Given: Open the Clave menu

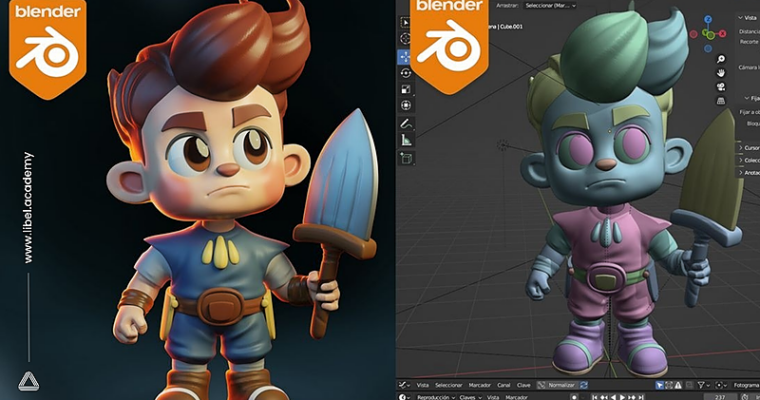Looking at the screenshot, I should pos(523,385).
